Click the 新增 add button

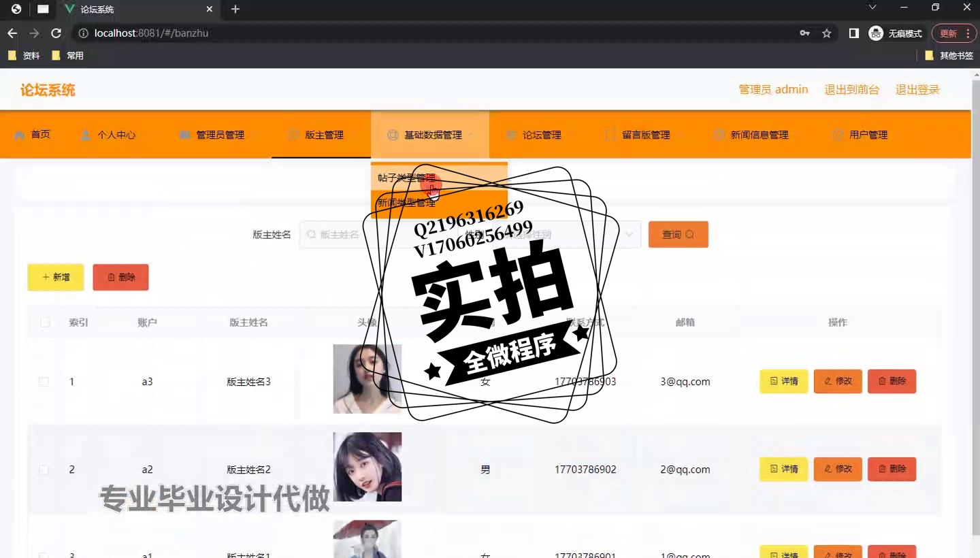[x=56, y=277]
